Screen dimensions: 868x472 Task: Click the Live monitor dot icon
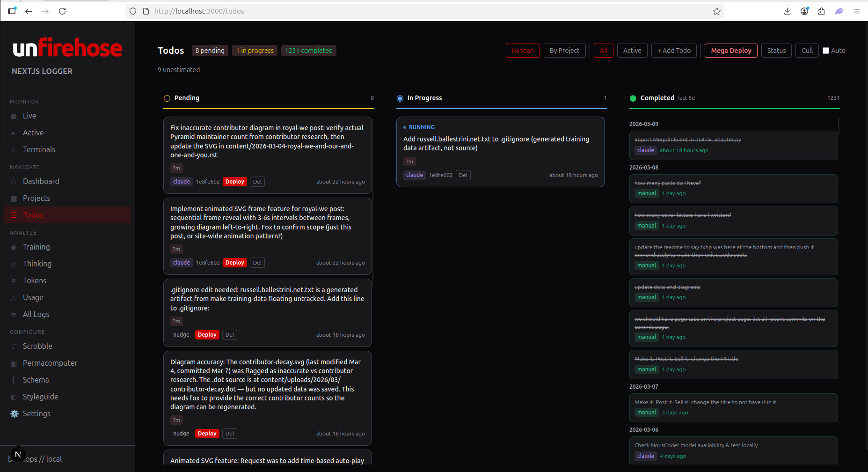pyautogui.click(x=14, y=116)
